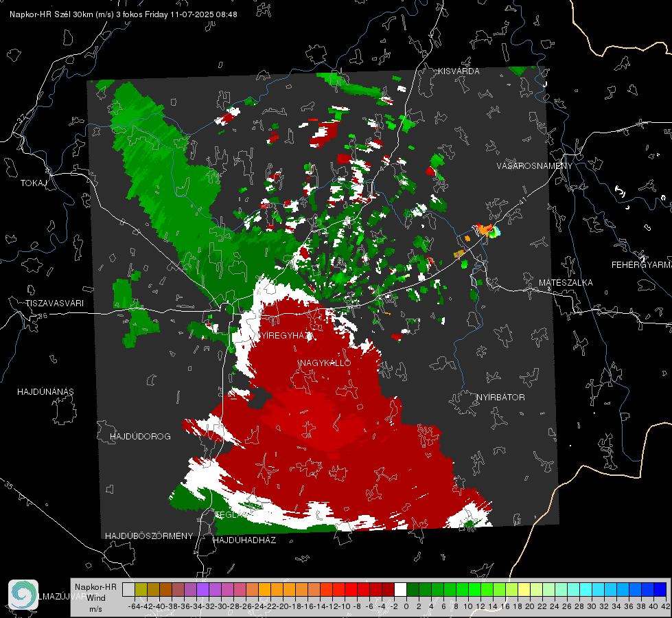Pick the dark green swatch right of the 0 label

tap(413, 589)
